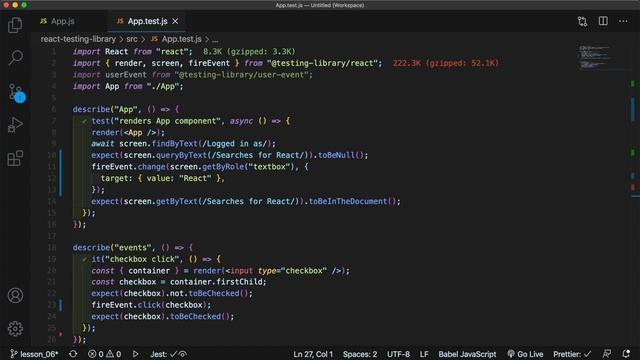
Task: Click the feedback icon in status bar
Action: pos(607,354)
